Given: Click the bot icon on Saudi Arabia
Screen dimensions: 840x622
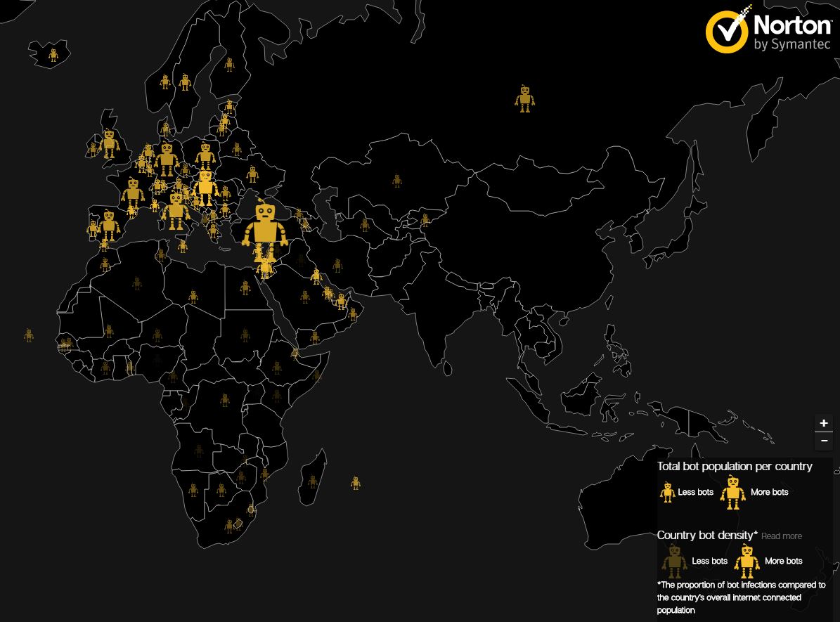Looking at the screenshot, I should point(305,297).
